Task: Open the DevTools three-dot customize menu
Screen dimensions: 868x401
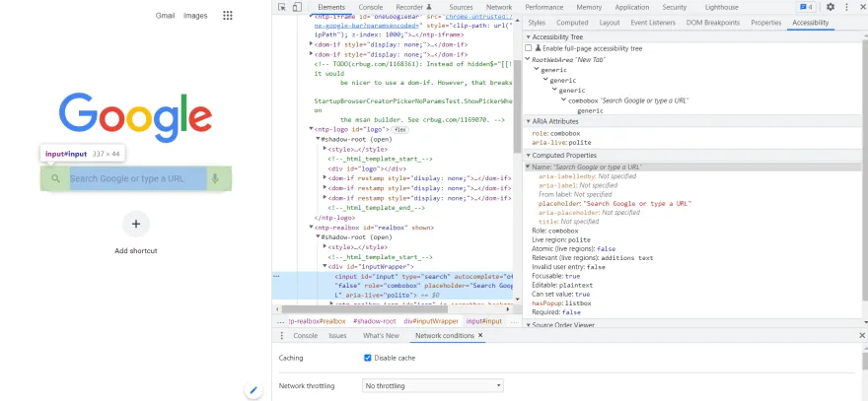Action: 846,7
